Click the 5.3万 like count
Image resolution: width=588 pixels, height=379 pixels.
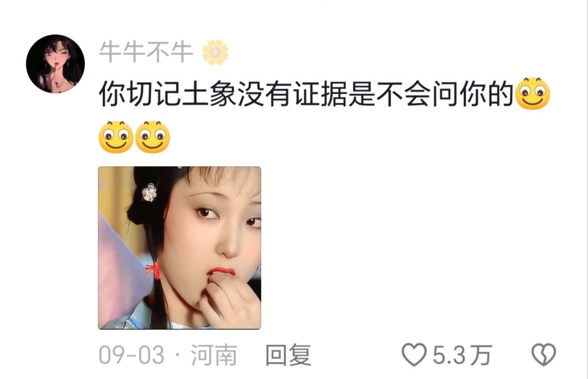pyautogui.click(x=462, y=354)
